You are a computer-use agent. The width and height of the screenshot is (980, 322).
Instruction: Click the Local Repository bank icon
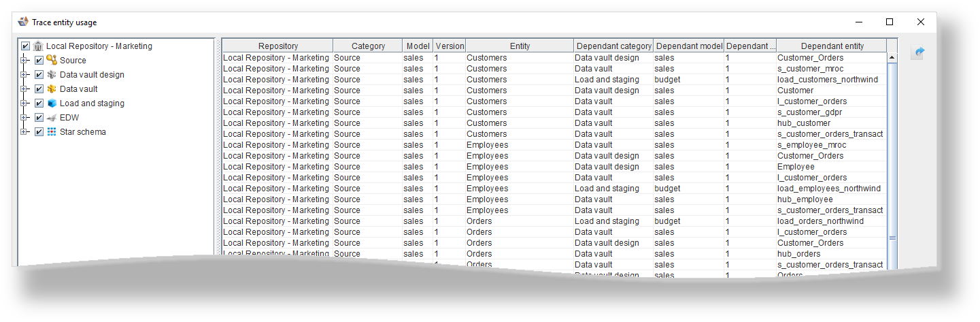click(38, 46)
